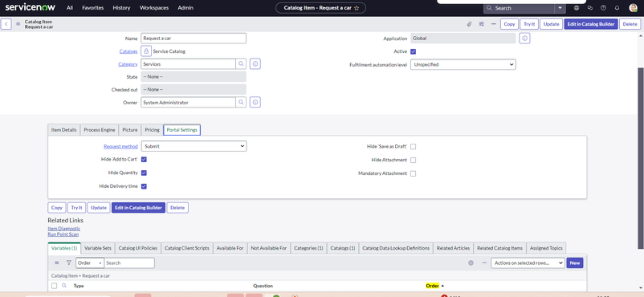Expand the global search dropdown arrow
This screenshot has height=297, width=644.
tap(560, 8)
